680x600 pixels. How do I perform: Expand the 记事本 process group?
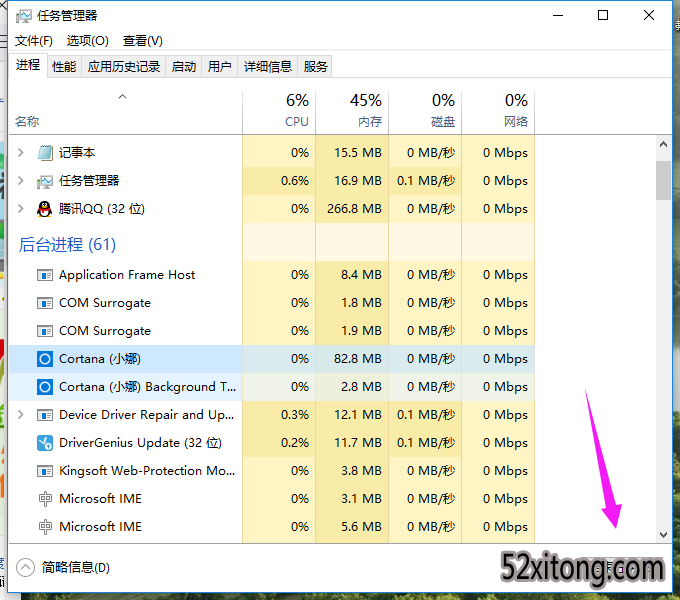coord(20,153)
